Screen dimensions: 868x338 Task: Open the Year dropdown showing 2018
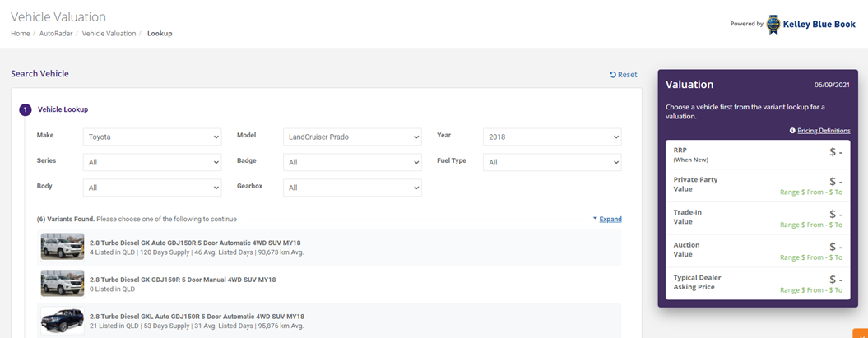coord(552,137)
